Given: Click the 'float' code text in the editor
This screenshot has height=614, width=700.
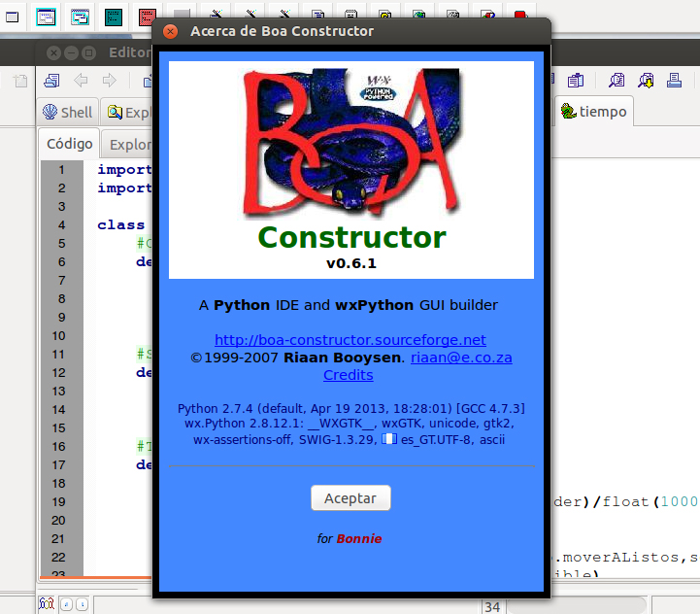Looking at the screenshot, I should pyautogui.click(x=625, y=502).
